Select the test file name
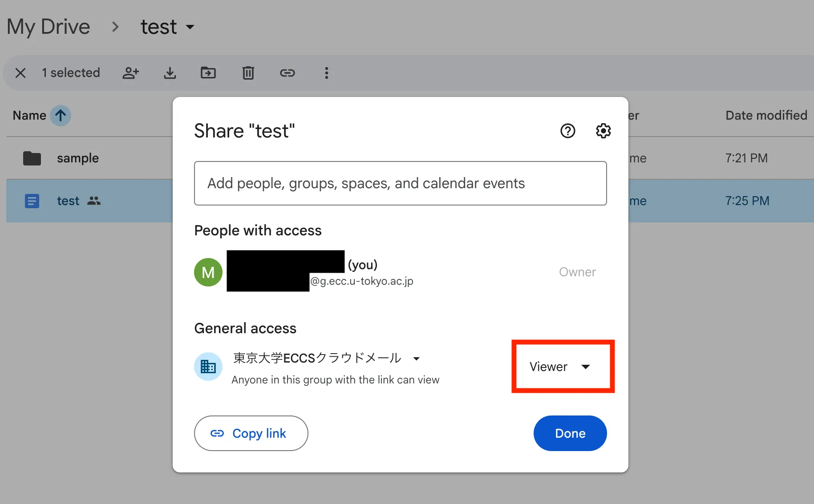 tap(68, 201)
